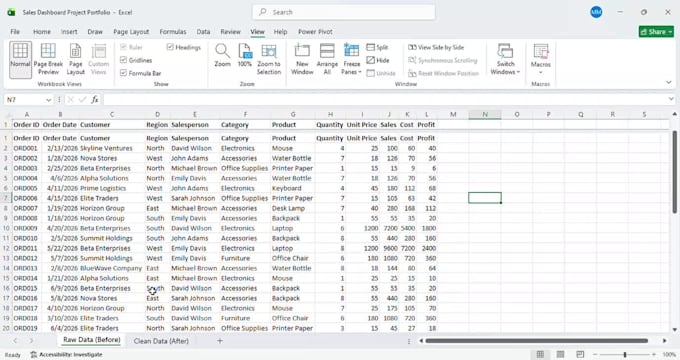The image size is (680, 360).
Task: Switch to Page Layout view
Action: click(75, 59)
